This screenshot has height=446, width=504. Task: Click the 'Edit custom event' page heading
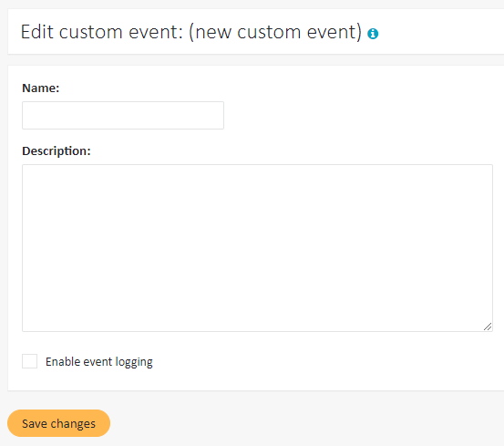click(x=101, y=32)
